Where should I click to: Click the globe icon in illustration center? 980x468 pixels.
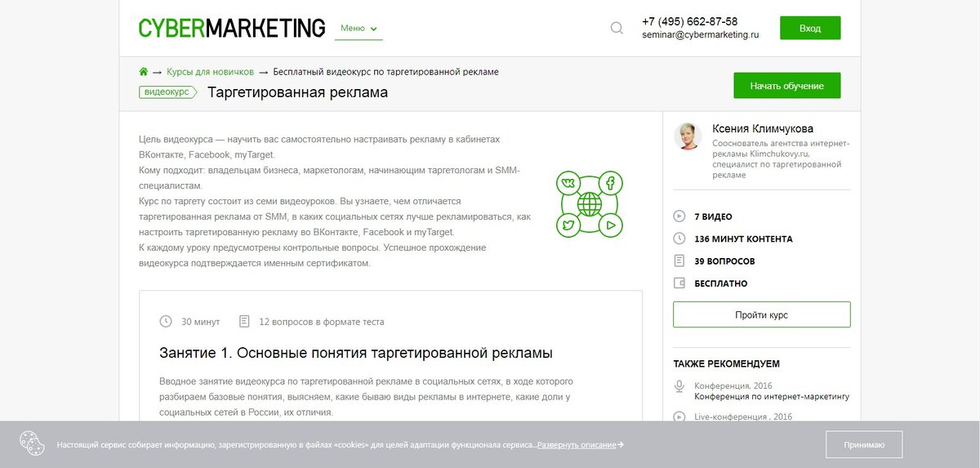pos(589,204)
